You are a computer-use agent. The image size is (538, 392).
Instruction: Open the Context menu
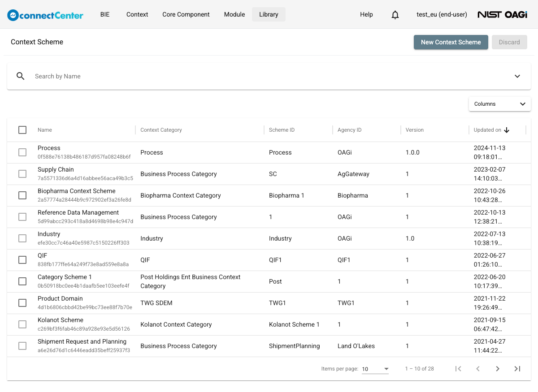[137, 14]
